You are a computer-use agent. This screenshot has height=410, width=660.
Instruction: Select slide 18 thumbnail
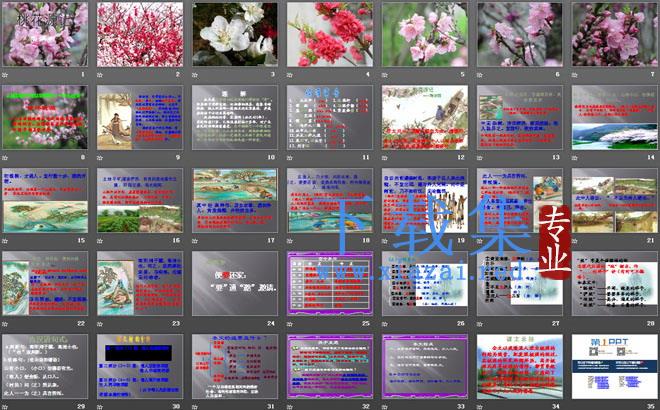tap(330, 200)
